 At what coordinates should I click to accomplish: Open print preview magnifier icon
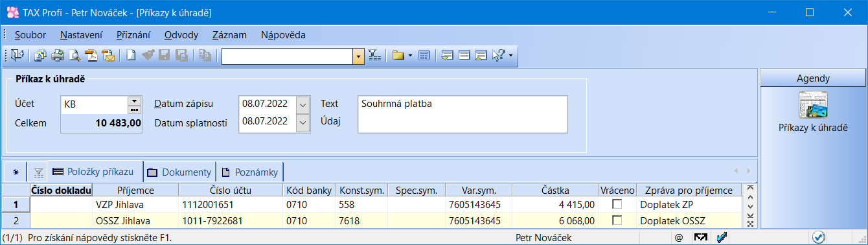[x=74, y=56]
